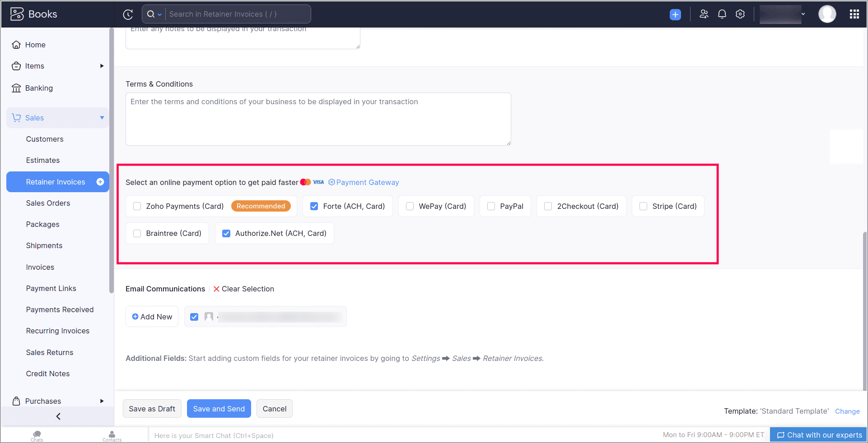This screenshot has height=443, width=868.
Task: Go to Estimates
Action: [43, 160]
